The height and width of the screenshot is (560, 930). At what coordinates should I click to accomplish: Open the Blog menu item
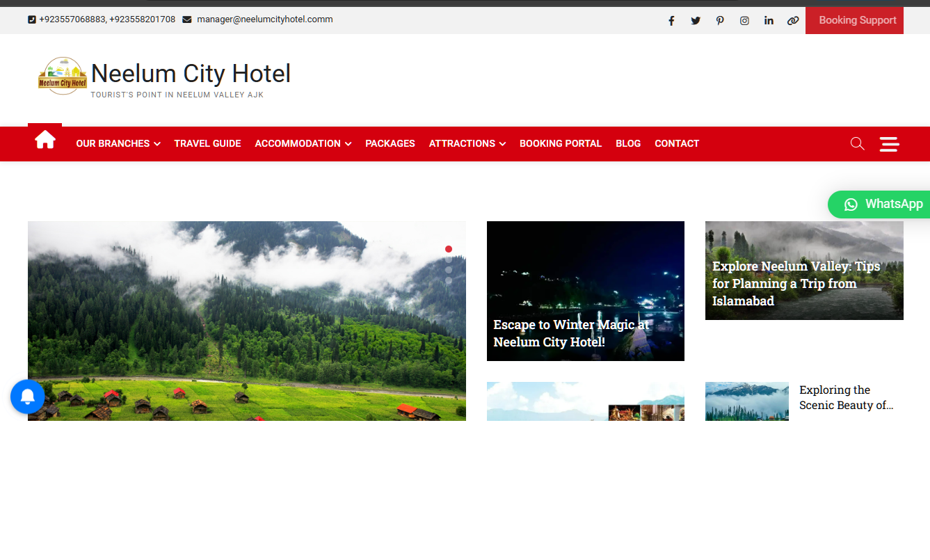[x=628, y=143]
